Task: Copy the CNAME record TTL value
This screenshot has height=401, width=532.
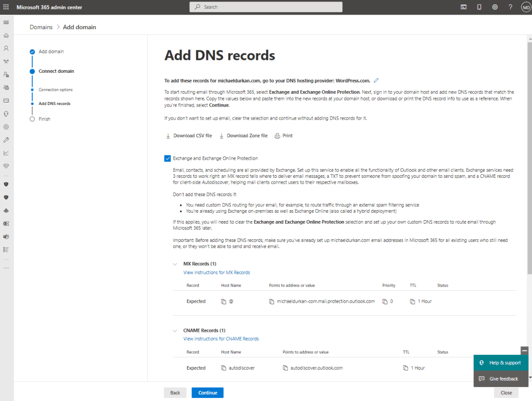Action: point(406,368)
